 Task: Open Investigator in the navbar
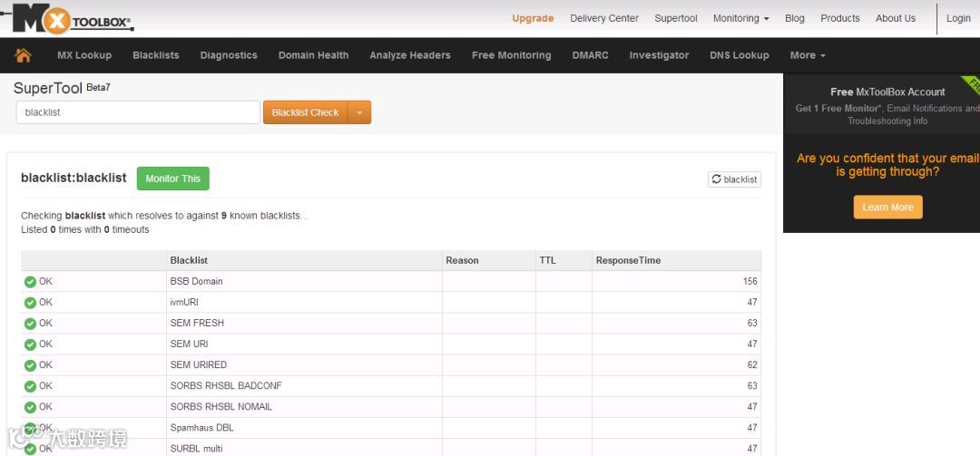[x=659, y=55]
